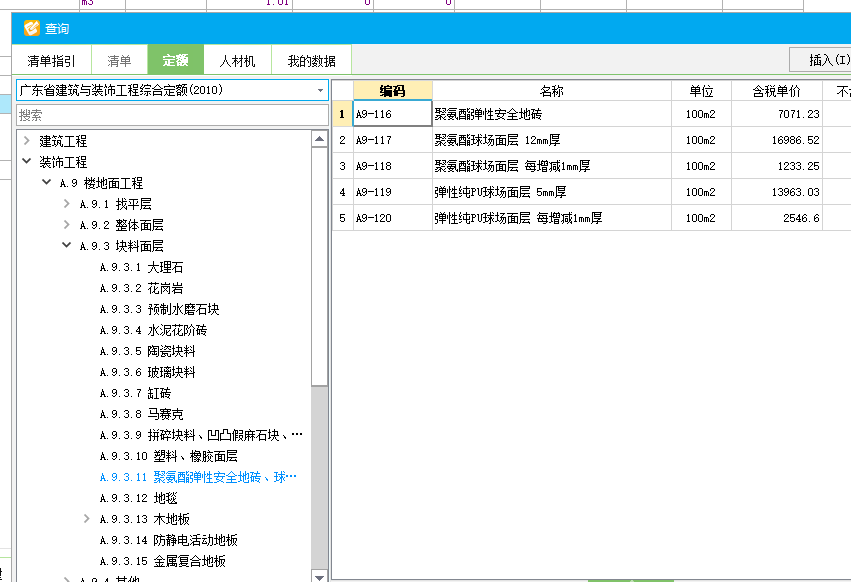Click price value 7071.23

pyautogui.click(x=798, y=114)
